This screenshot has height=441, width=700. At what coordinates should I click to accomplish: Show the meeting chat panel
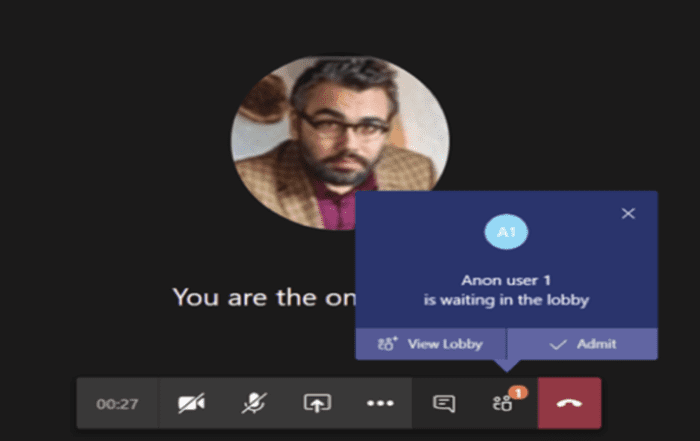click(444, 404)
